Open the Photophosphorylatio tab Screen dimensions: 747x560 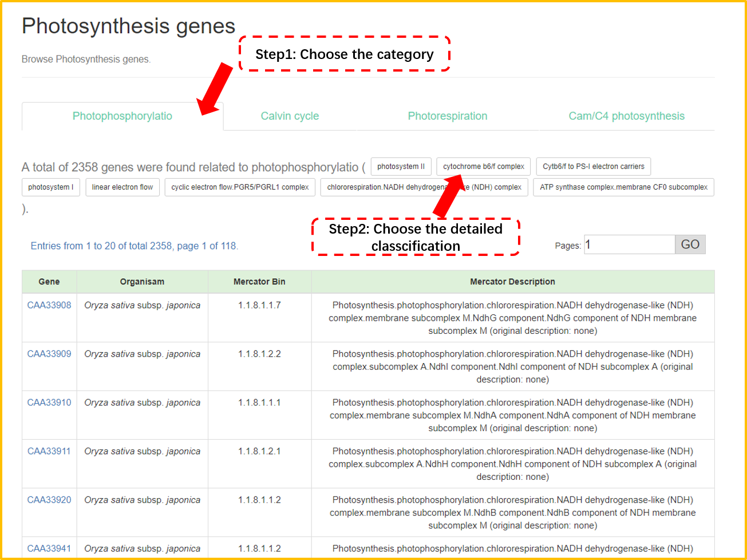point(122,116)
